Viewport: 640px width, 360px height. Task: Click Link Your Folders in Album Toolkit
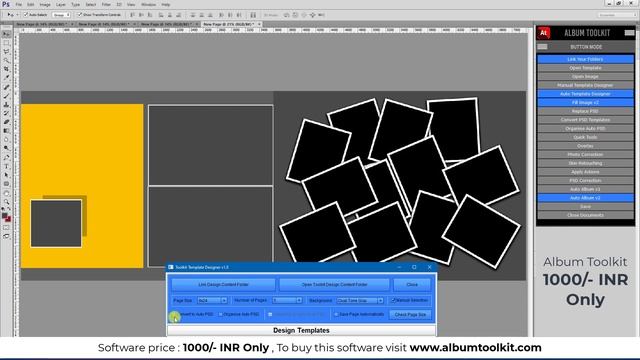click(585, 59)
